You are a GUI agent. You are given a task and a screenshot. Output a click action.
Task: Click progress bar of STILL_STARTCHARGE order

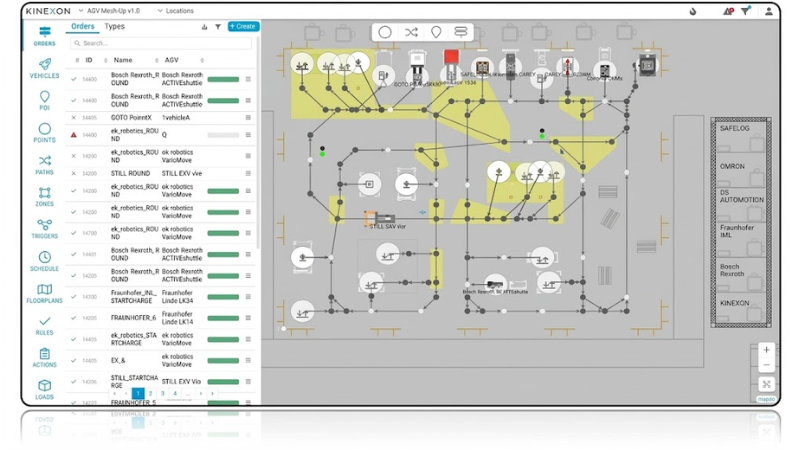tap(223, 382)
